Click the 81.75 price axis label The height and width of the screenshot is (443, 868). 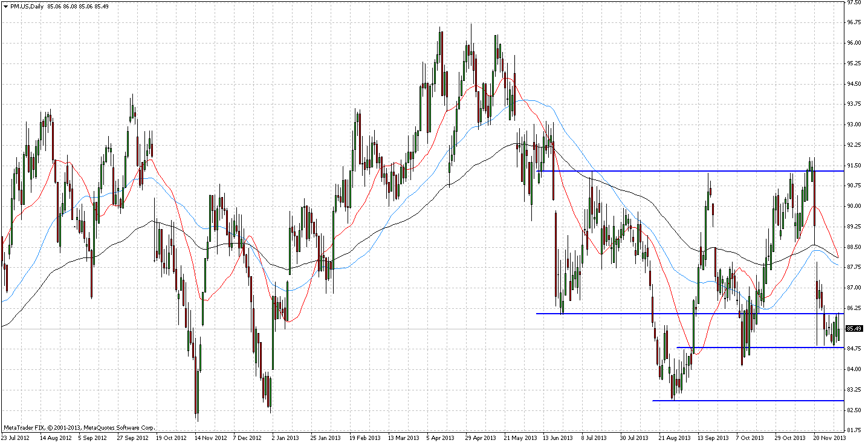pyautogui.click(x=854, y=430)
